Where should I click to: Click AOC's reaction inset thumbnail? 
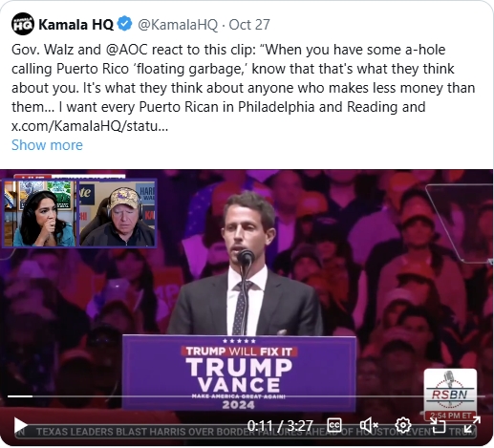[40, 213]
